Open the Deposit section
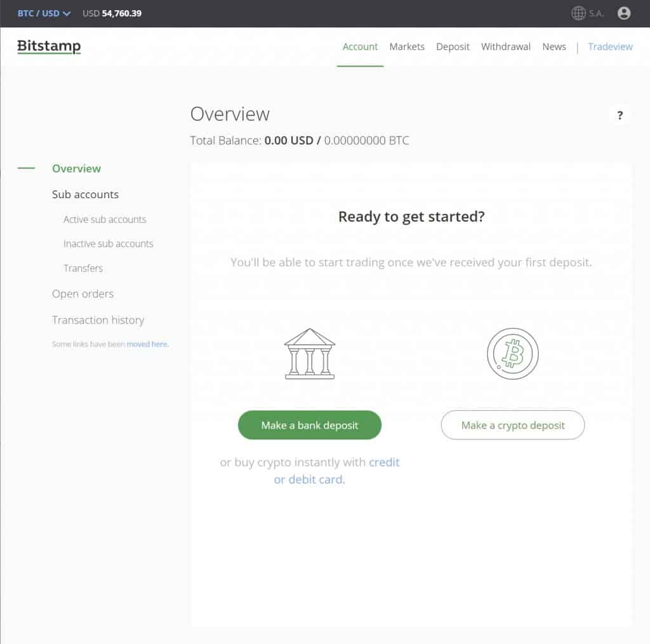The image size is (650, 644). (453, 46)
